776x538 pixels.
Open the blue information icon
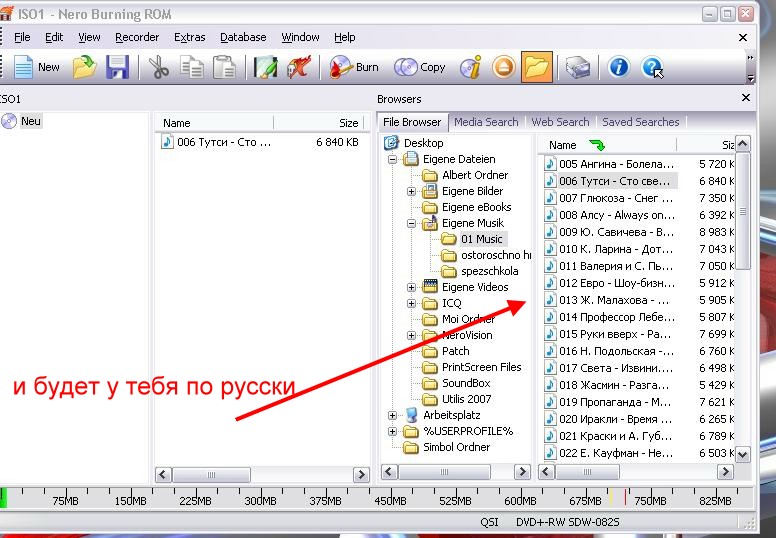[619, 67]
